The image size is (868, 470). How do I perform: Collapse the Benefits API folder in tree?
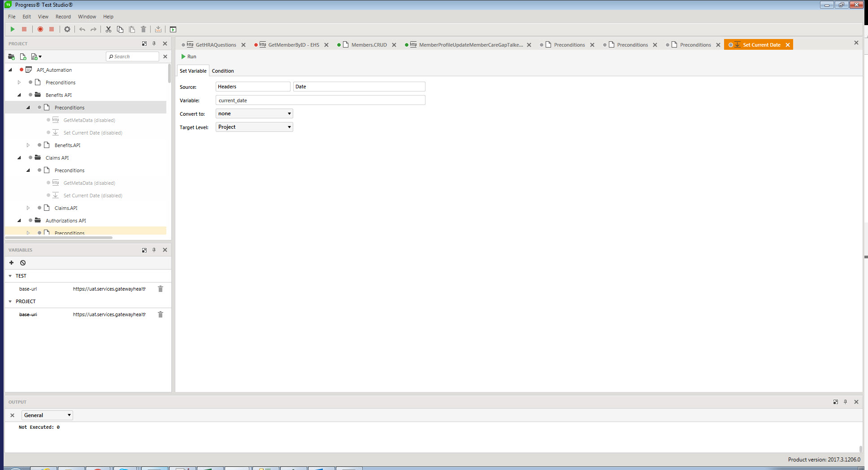click(19, 95)
